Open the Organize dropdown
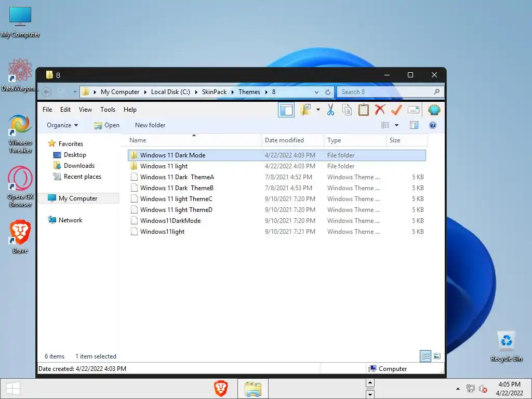 tap(62, 125)
